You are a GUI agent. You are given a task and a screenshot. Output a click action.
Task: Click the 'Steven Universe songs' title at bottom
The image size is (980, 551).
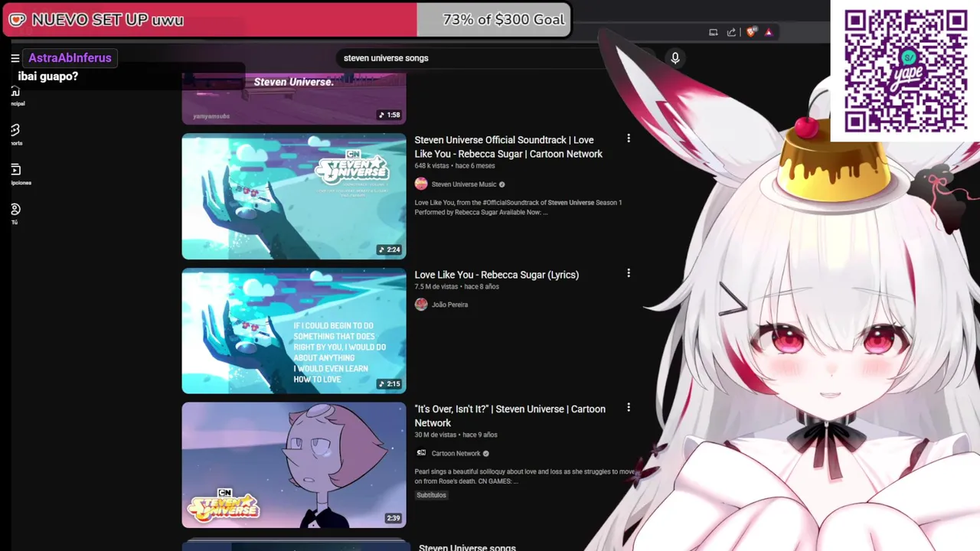(467, 547)
